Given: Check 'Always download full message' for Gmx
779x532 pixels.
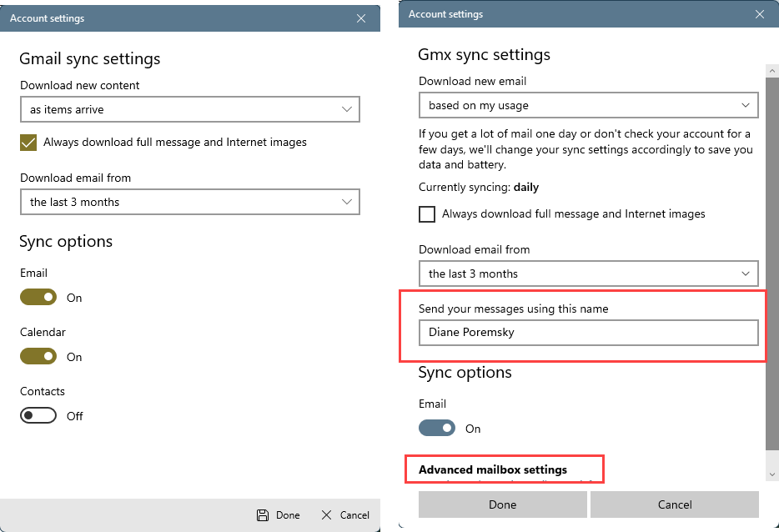Looking at the screenshot, I should click(x=427, y=214).
